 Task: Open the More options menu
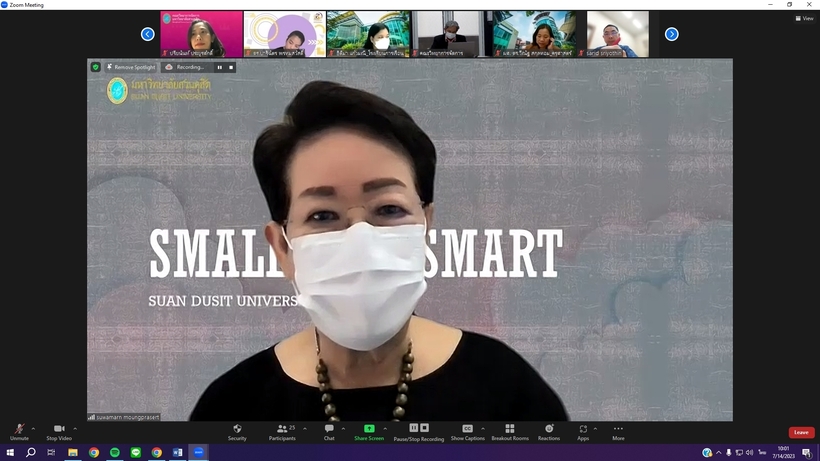point(618,432)
